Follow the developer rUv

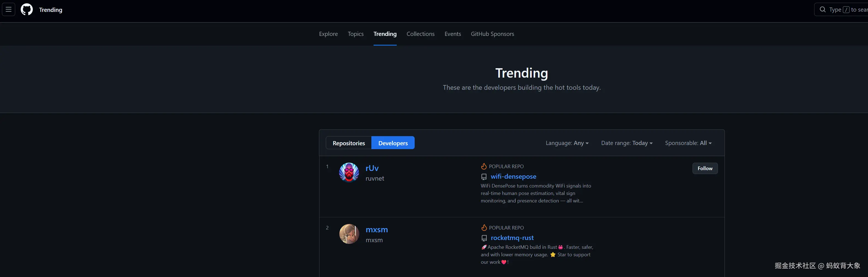(705, 168)
